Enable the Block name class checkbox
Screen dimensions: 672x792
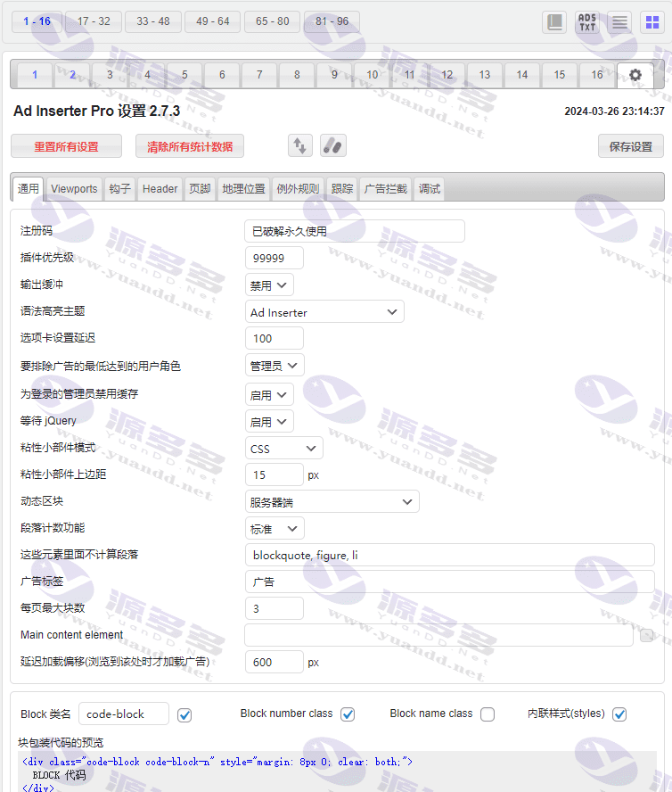click(x=488, y=714)
